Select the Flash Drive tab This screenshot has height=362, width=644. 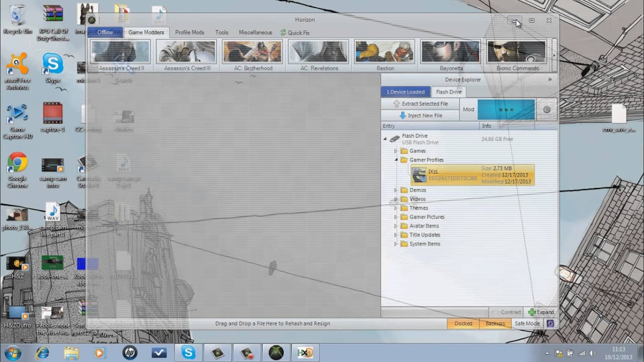point(449,92)
